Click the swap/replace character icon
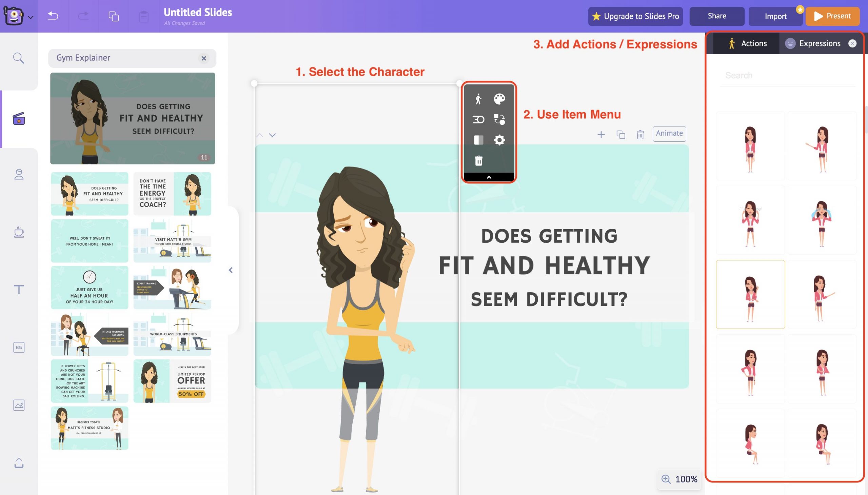Image resolution: width=868 pixels, height=495 pixels. pos(499,119)
